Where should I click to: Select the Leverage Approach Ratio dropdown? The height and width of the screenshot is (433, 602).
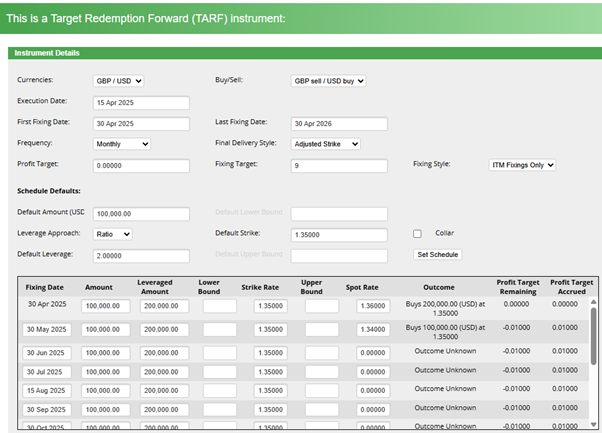(x=111, y=234)
